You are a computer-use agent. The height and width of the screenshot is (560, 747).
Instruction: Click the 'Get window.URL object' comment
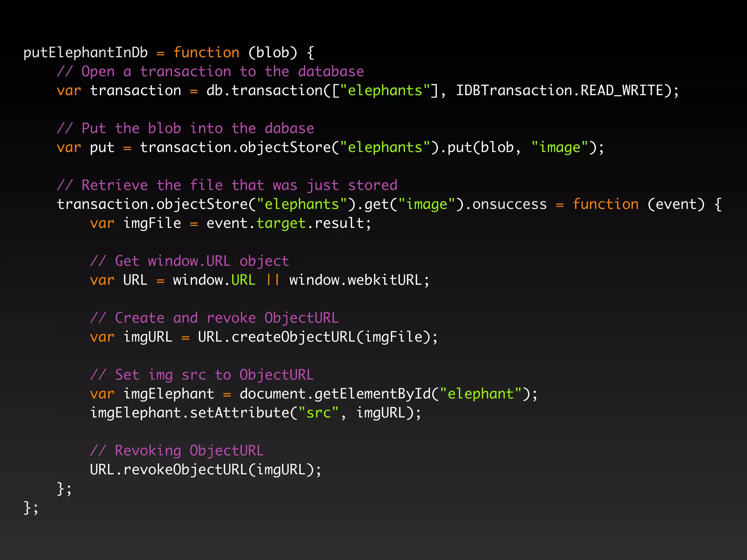(x=189, y=261)
